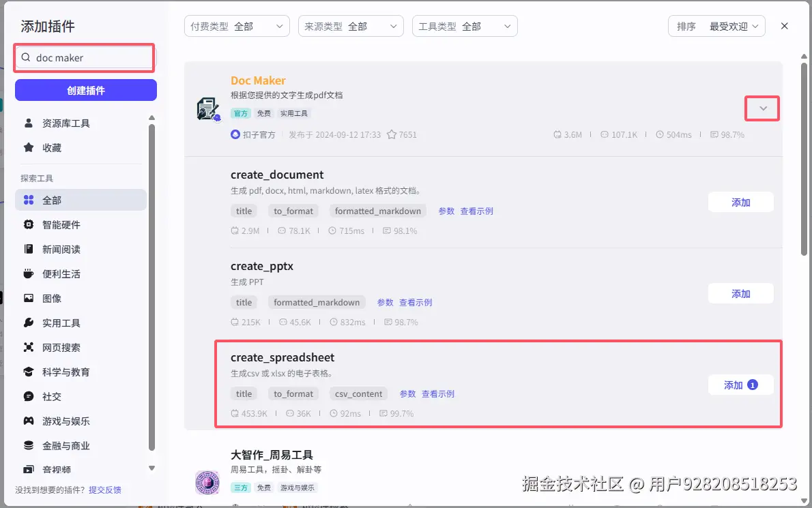Open 参数 for create_spreadsheet

407,393
